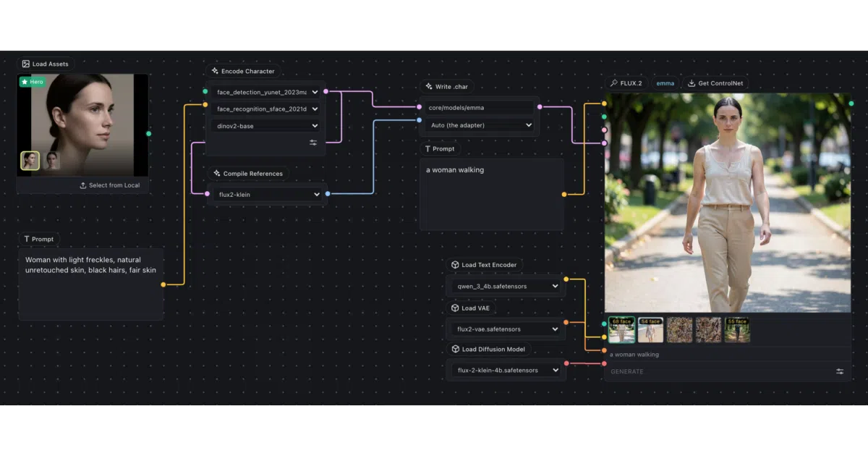Screen dimensions: 868x456
Task: Click the blue output port beside flux2-klein
Action: click(x=328, y=194)
